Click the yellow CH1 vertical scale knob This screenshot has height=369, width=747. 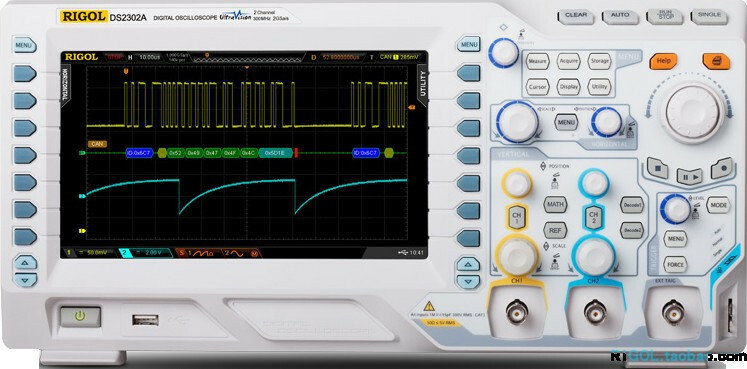click(x=517, y=256)
